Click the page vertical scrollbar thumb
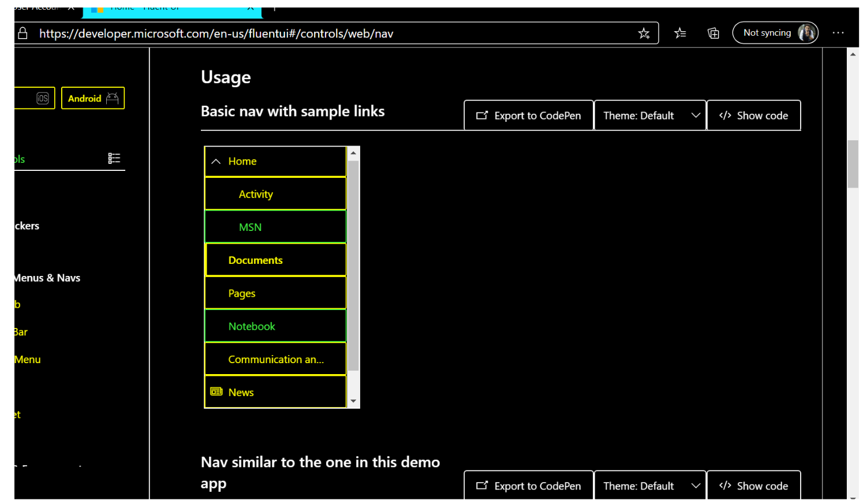 click(853, 164)
